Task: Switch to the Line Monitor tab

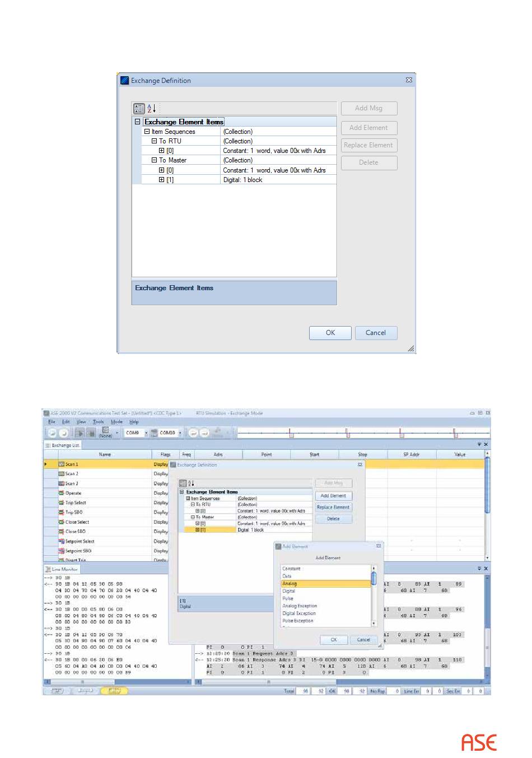Action: [63, 569]
